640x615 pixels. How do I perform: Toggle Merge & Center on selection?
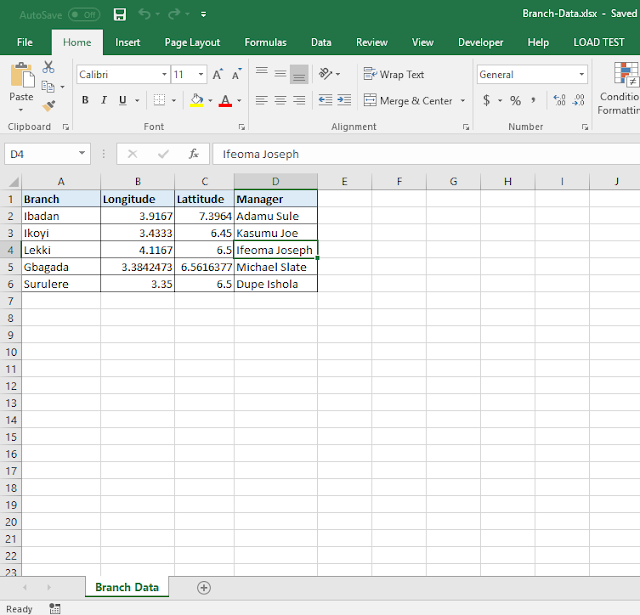point(408,100)
